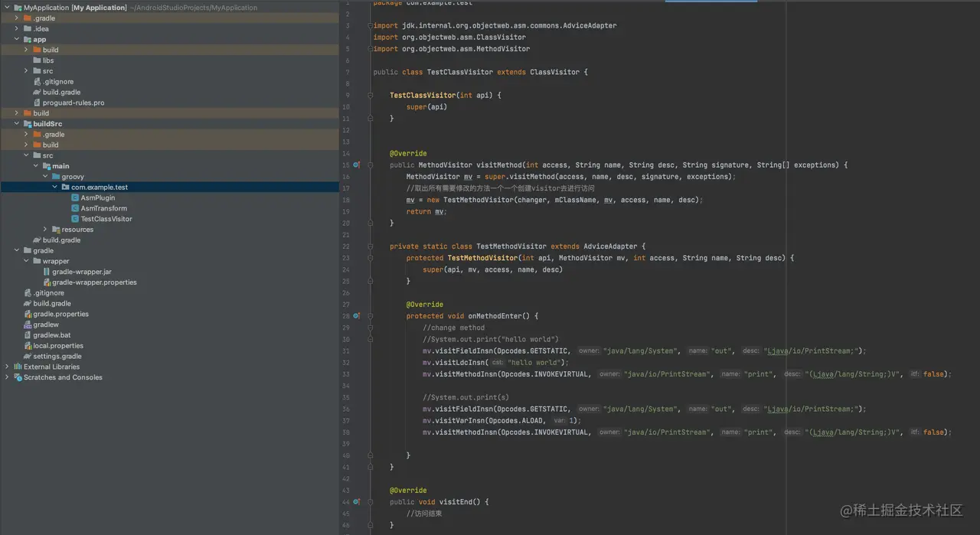This screenshot has width=980, height=535.
Task: Click the AsmPlugin class file icon
Action: [x=75, y=197]
